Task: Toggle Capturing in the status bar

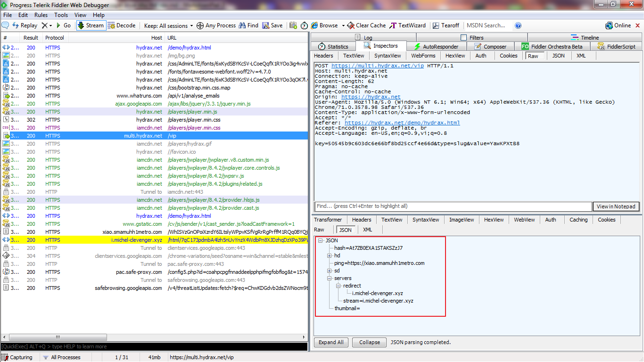Action: (17, 357)
